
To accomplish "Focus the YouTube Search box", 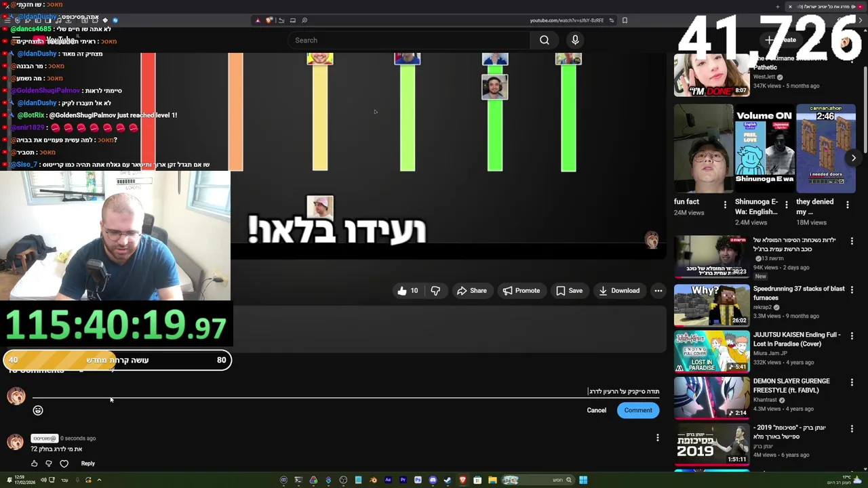I will (x=410, y=40).
